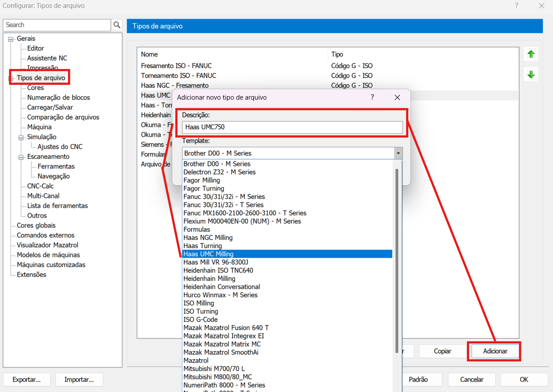553x392 pixels.
Task: Click the Copiar button
Action: pyautogui.click(x=442, y=351)
